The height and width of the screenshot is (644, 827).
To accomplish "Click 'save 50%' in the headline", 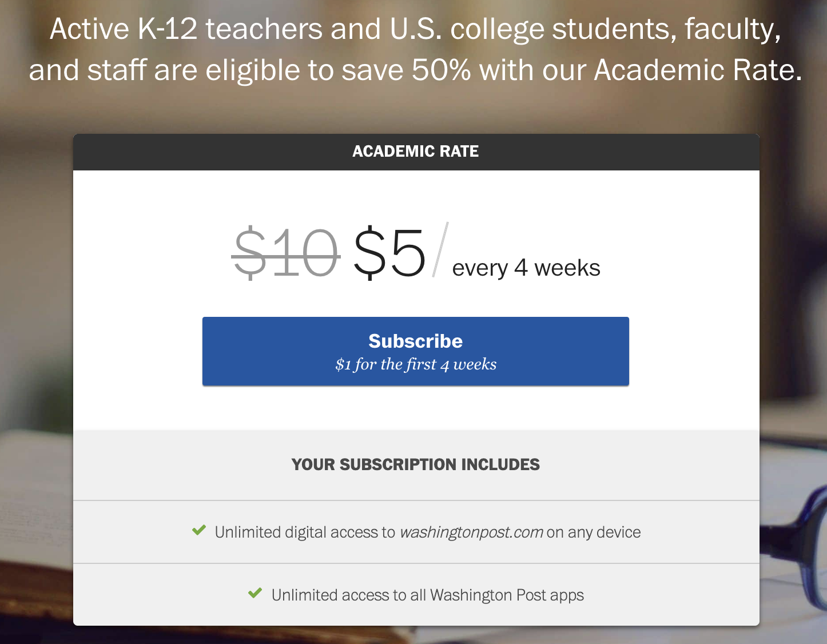I will [406, 70].
